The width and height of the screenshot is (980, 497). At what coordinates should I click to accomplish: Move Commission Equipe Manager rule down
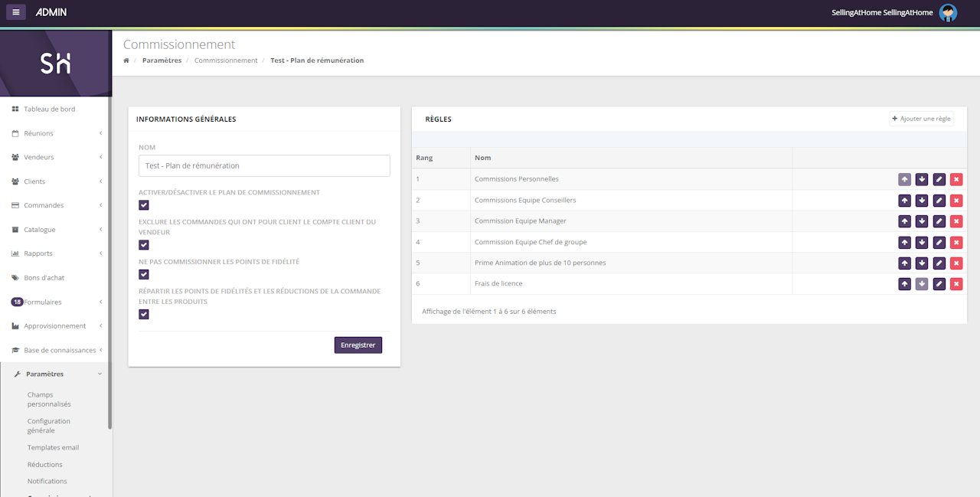[x=922, y=221]
